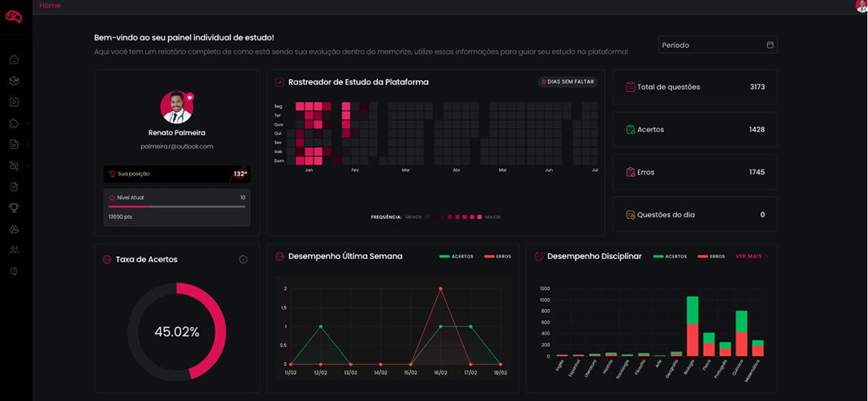Viewport: 868px width, 401px height.
Task: Click Renato Palmeira's profile photo
Action: pyautogui.click(x=177, y=107)
